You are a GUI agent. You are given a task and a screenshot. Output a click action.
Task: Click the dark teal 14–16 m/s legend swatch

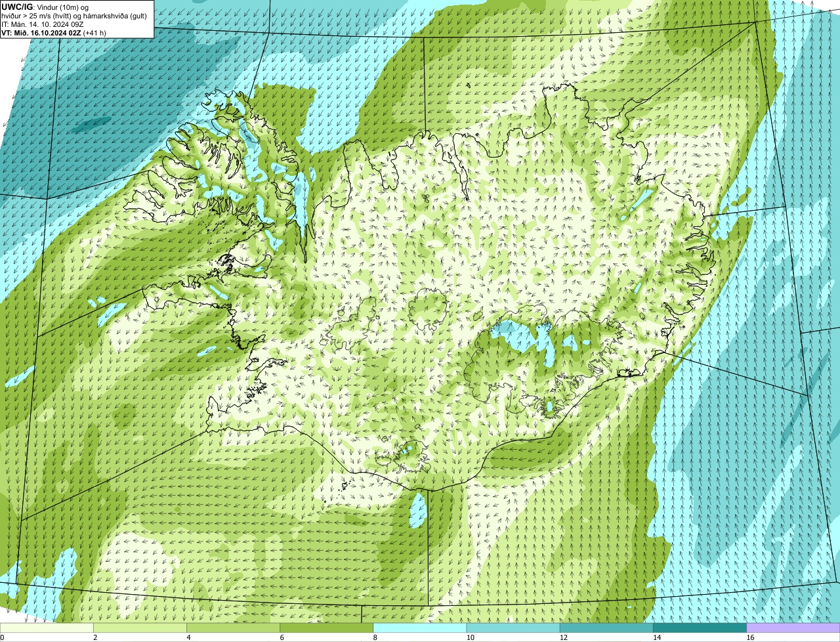[700, 628]
